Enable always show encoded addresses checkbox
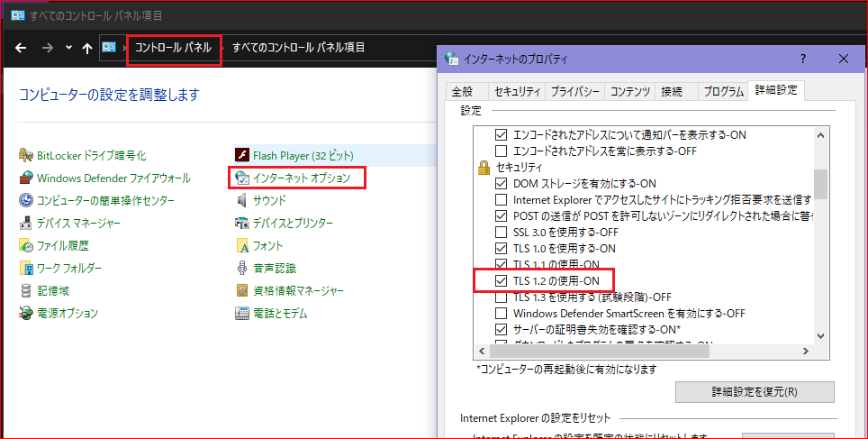The height and width of the screenshot is (439, 868). [501, 151]
